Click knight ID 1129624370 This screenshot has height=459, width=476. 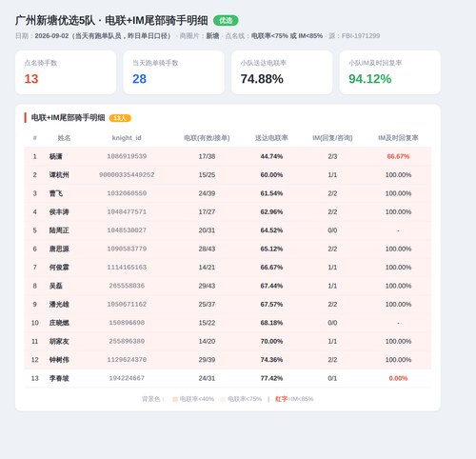[127, 360]
